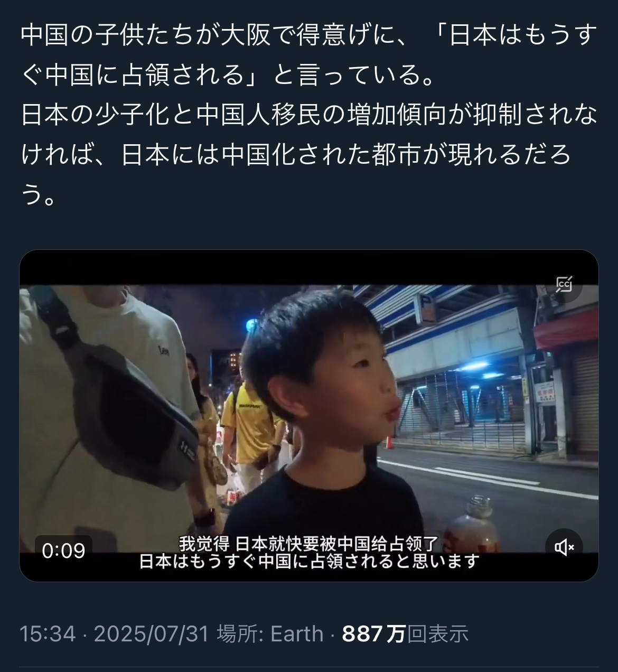Click the 0:09 remaining time badge
This screenshot has height=672, width=618.
[63, 551]
